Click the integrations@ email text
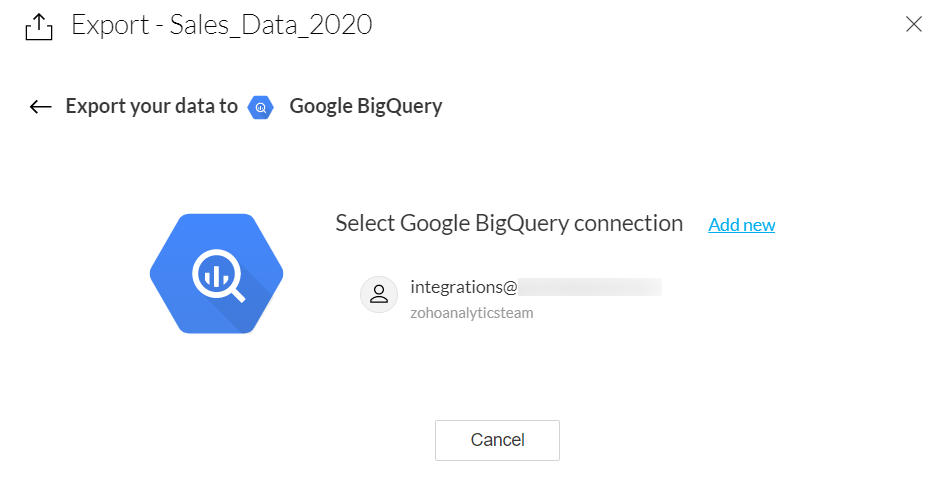The width and height of the screenshot is (944, 483). [x=463, y=288]
